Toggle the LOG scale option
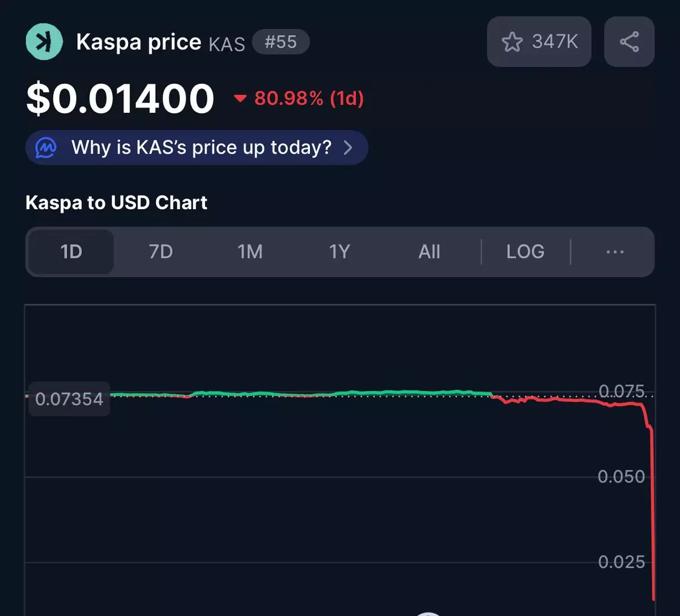Viewport: 680px width, 616px height. (x=525, y=252)
